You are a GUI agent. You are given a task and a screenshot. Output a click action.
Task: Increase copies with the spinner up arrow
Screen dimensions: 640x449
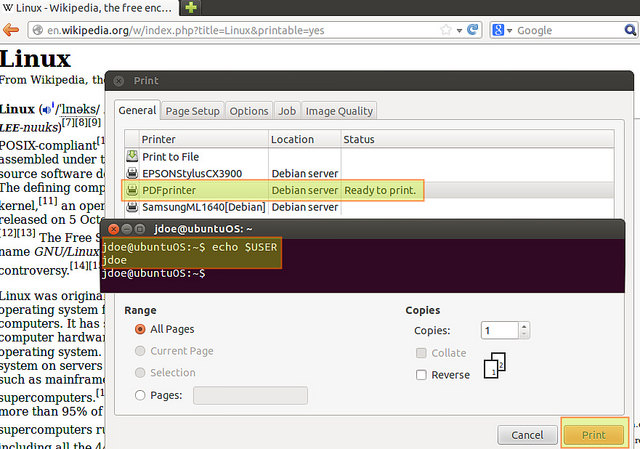524,325
